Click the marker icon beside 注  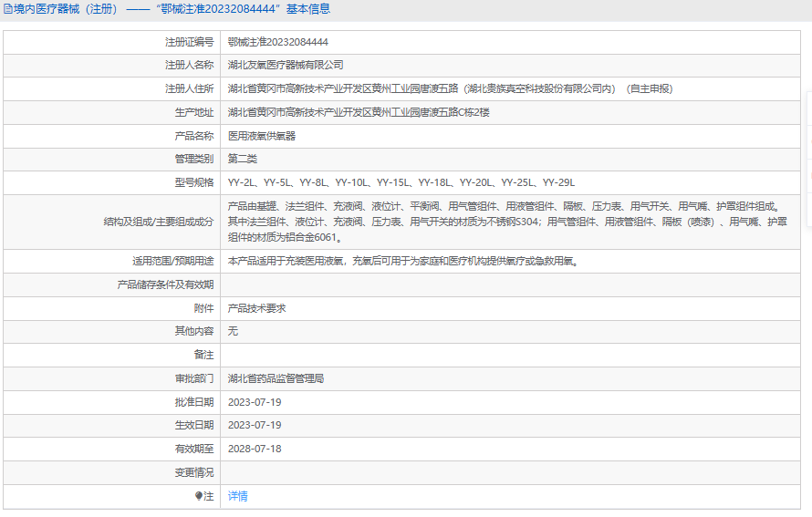click(200, 496)
